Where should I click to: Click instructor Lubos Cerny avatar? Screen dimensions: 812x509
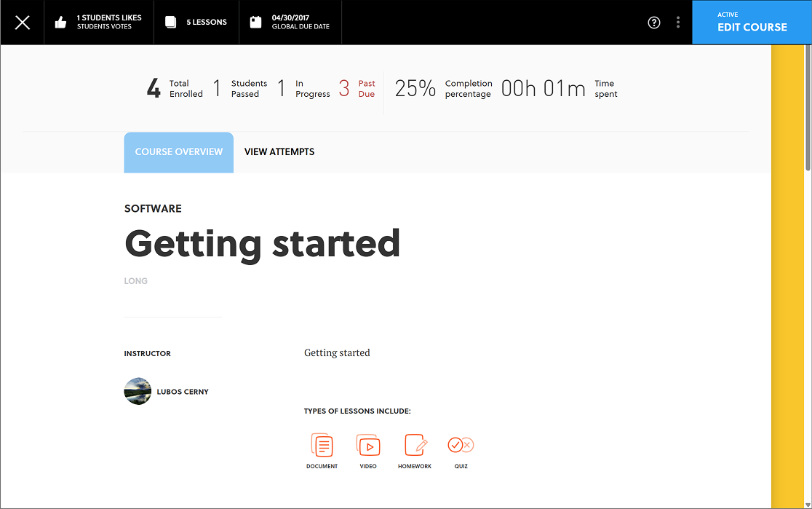(x=138, y=391)
